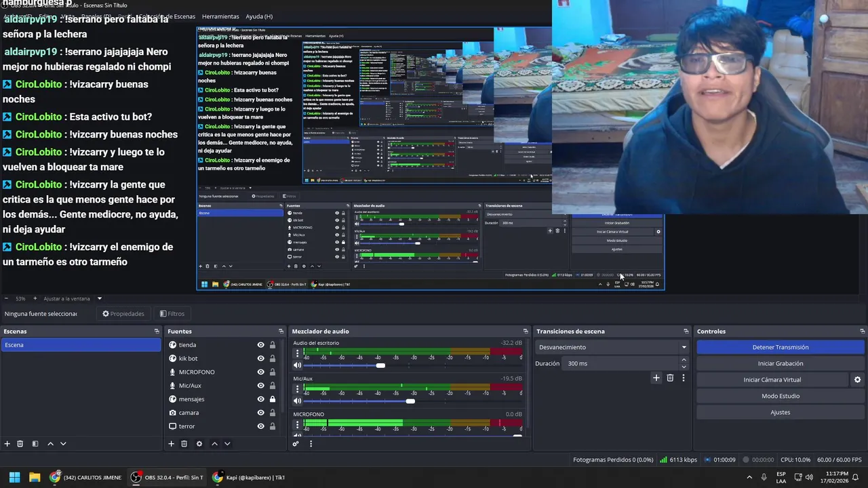
Task: Click Detener Transmisión button
Action: pos(781,347)
